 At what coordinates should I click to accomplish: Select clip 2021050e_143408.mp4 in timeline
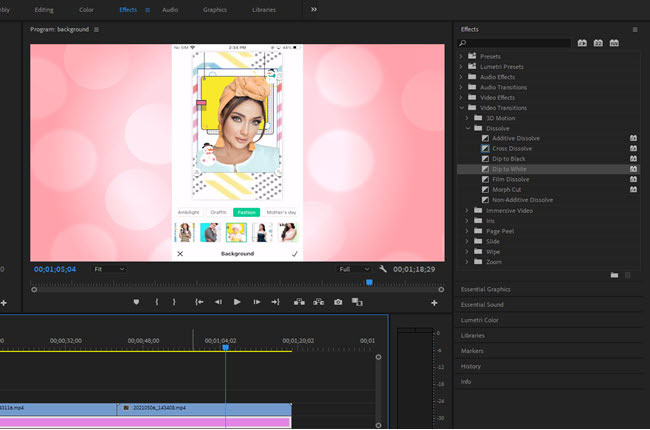point(205,408)
